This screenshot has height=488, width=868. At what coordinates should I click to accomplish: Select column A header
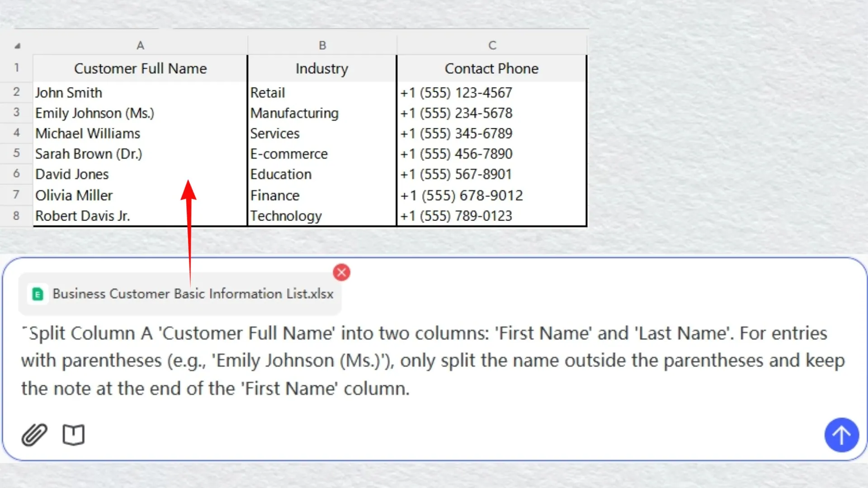tap(140, 45)
